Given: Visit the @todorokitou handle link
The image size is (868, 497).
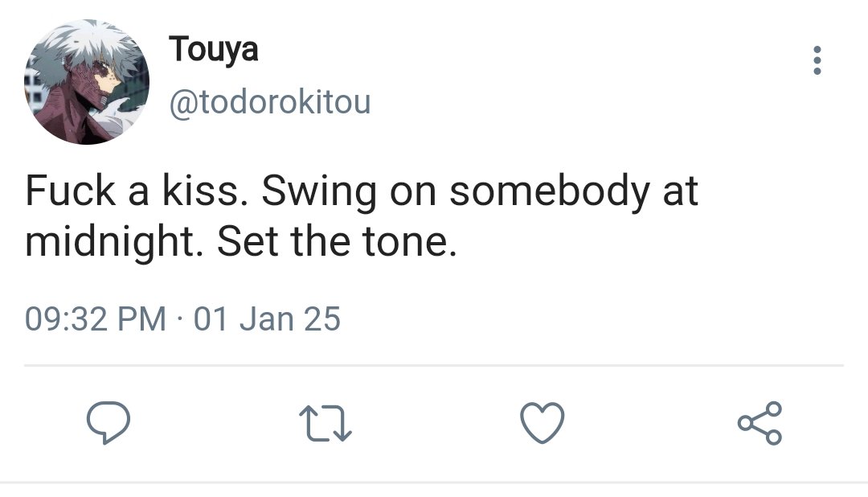Looking at the screenshot, I should point(269,101).
